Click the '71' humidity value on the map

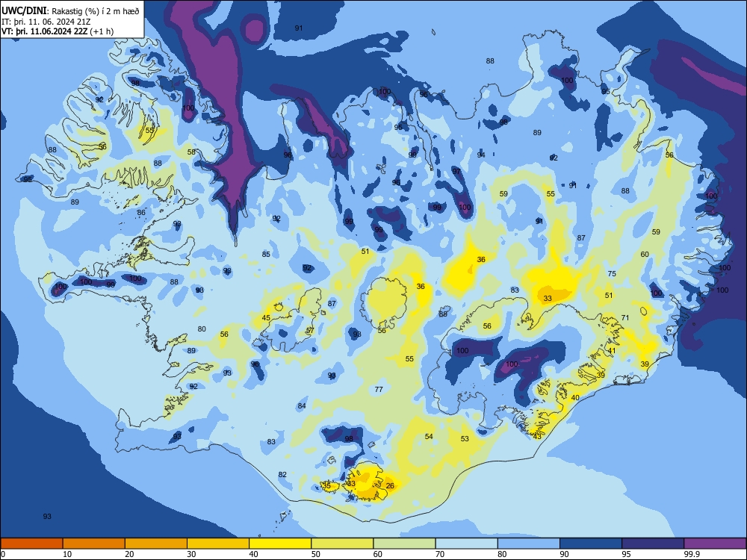click(625, 317)
